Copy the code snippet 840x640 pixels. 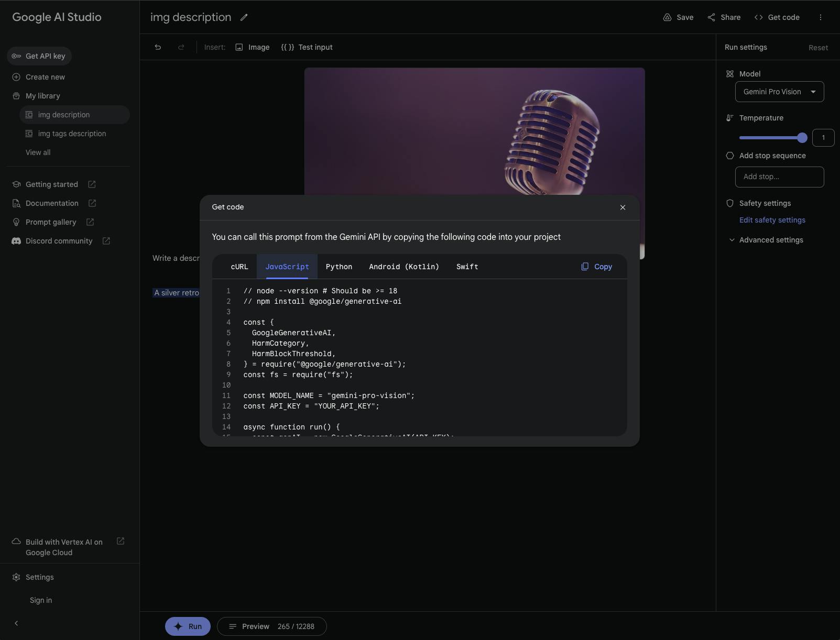[596, 267]
